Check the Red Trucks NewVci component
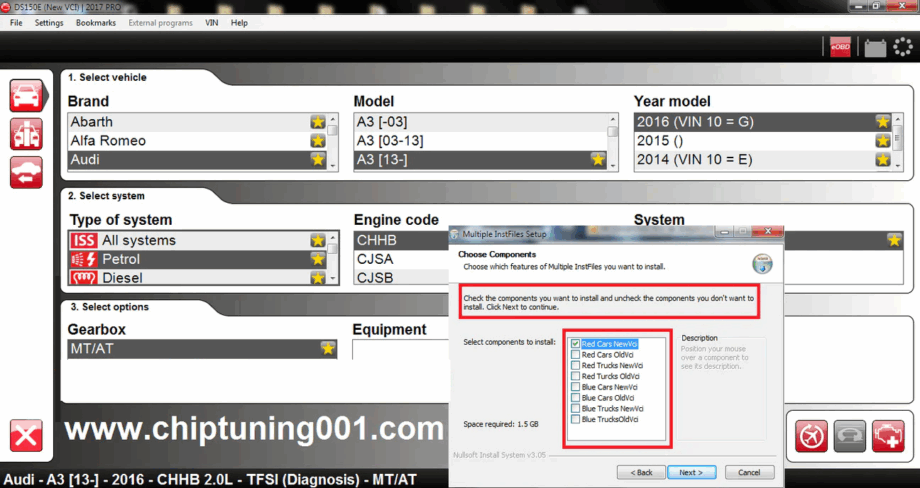Screen dimensions: 920x488 pos(575,366)
